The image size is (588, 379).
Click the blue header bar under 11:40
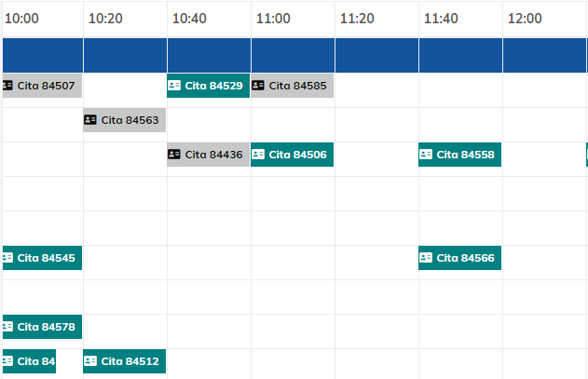point(460,55)
